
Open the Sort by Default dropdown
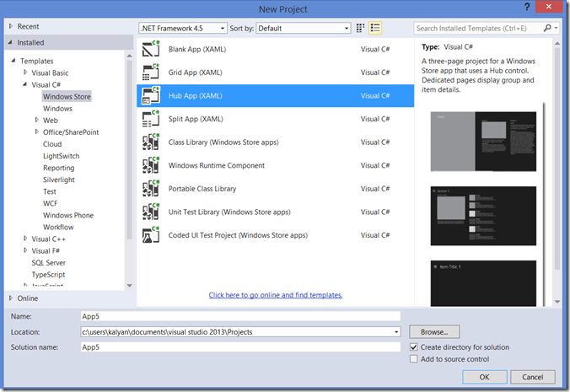pos(304,28)
